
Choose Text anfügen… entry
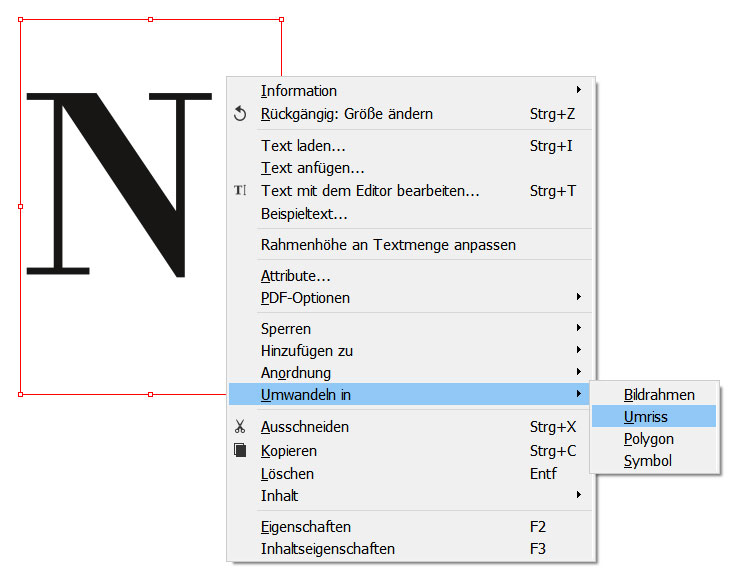pos(312,168)
